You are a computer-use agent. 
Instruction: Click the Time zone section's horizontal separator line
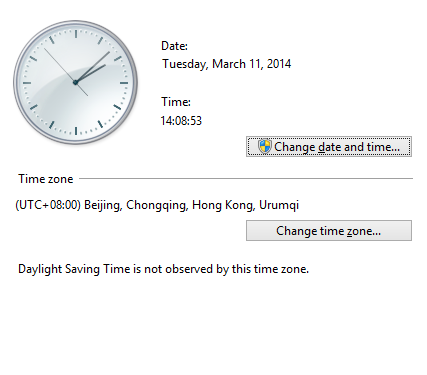pos(246,178)
